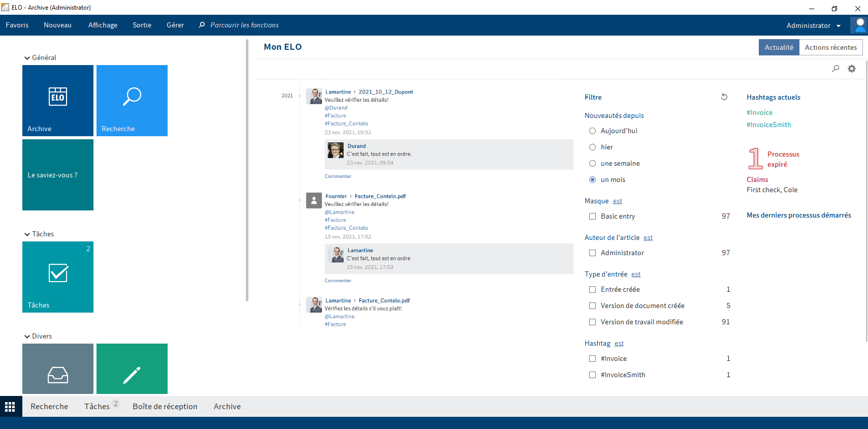Viewport: 868px width, 429px height.
Task: Click Lamartine's avatar in the reply comment
Action: [336, 254]
